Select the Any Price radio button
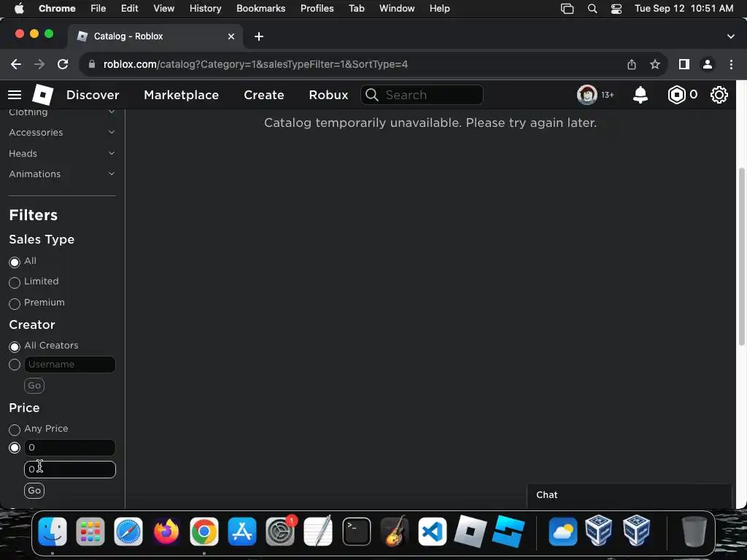The image size is (747, 560). [15, 429]
